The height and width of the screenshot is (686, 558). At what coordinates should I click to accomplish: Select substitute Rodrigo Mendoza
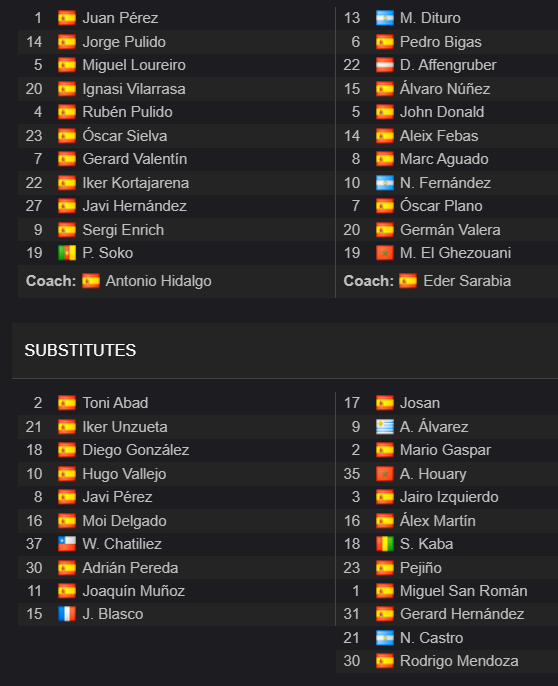point(459,661)
